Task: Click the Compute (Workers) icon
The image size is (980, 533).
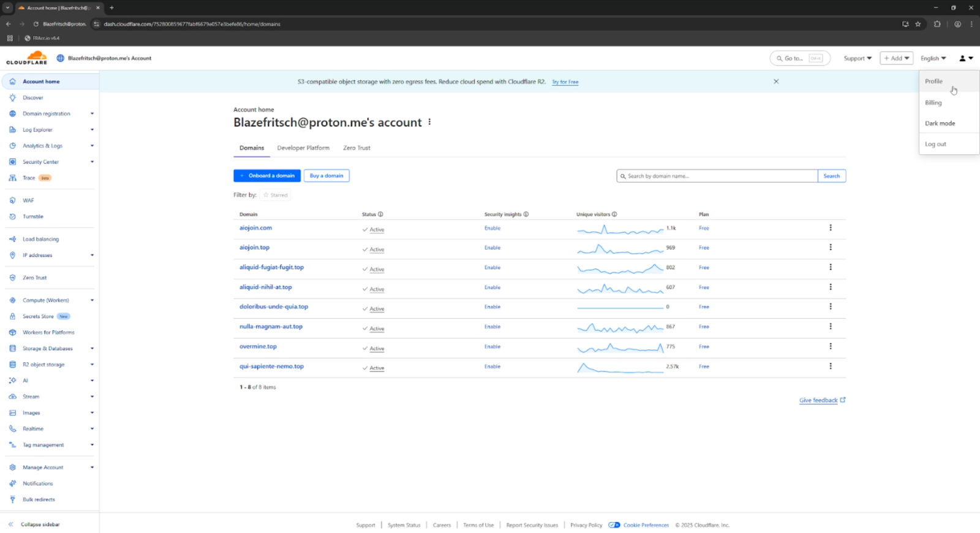Action: click(x=12, y=300)
